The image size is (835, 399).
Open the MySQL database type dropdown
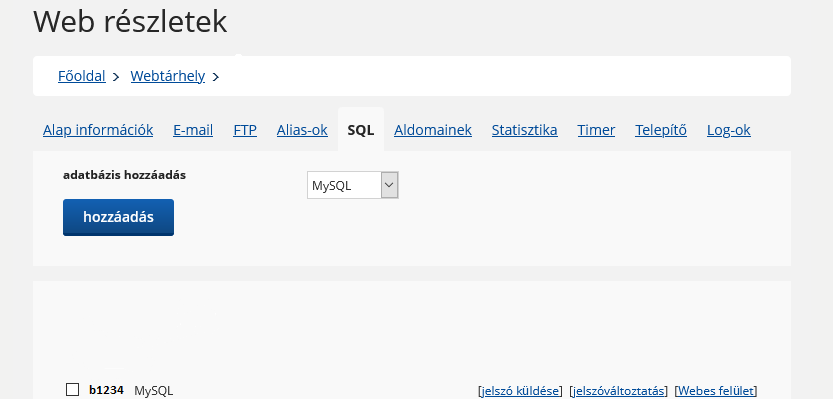tap(353, 185)
